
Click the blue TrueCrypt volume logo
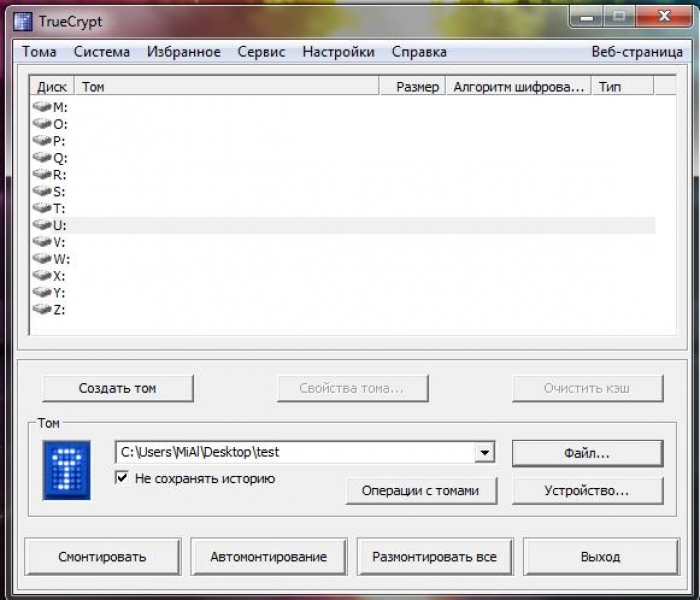click(67, 470)
